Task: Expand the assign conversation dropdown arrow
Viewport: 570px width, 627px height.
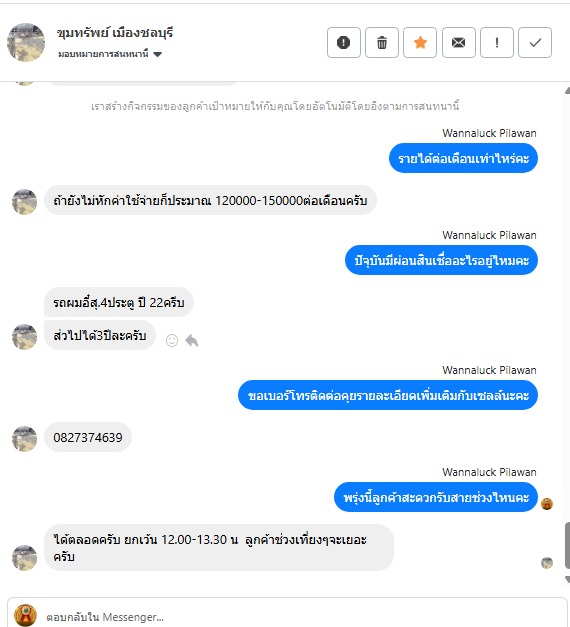Action: pos(158,54)
